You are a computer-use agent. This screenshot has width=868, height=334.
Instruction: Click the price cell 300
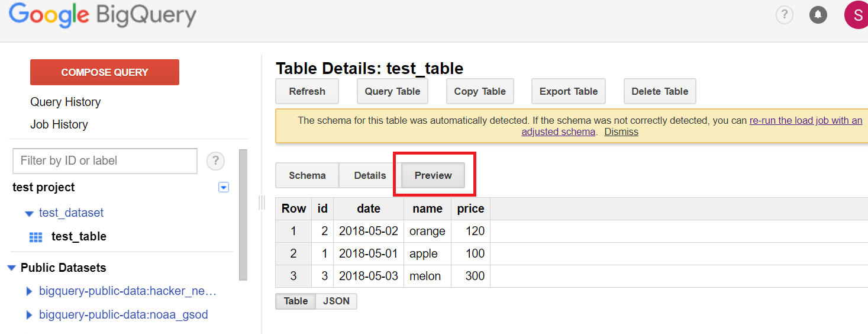[470, 276]
